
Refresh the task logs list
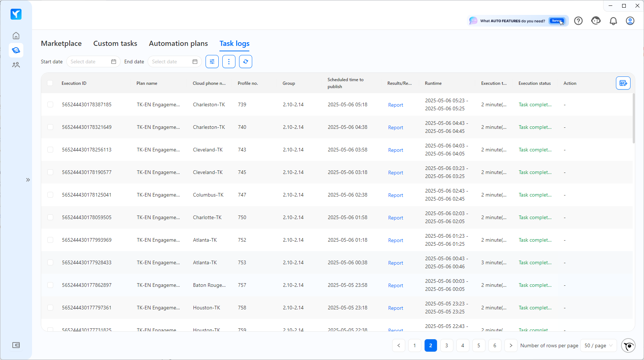(x=246, y=62)
